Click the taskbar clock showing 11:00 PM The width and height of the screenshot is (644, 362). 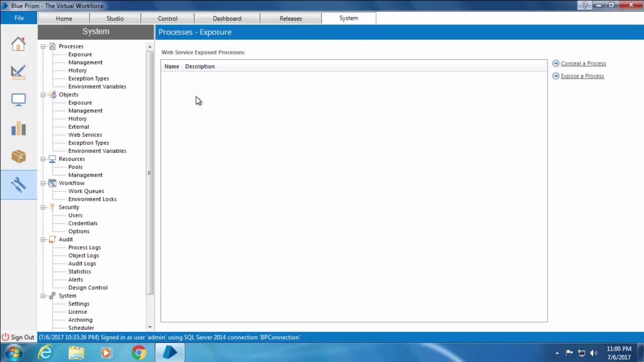click(619, 353)
